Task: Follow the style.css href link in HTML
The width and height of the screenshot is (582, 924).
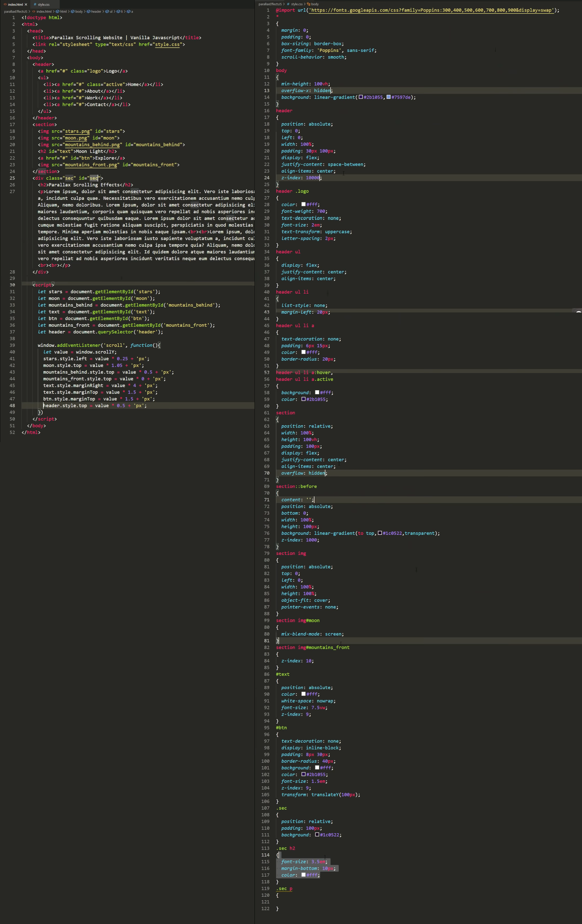Action: 167,44
